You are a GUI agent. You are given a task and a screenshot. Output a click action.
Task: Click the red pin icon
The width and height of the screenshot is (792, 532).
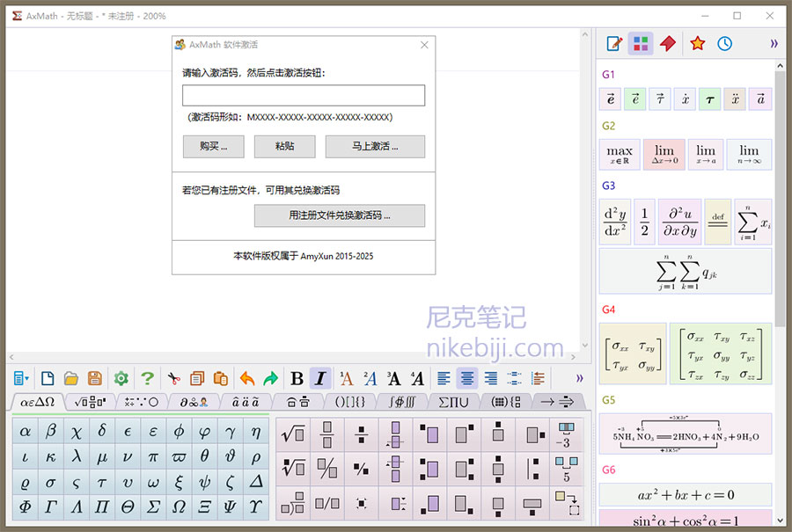pyautogui.click(x=668, y=43)
